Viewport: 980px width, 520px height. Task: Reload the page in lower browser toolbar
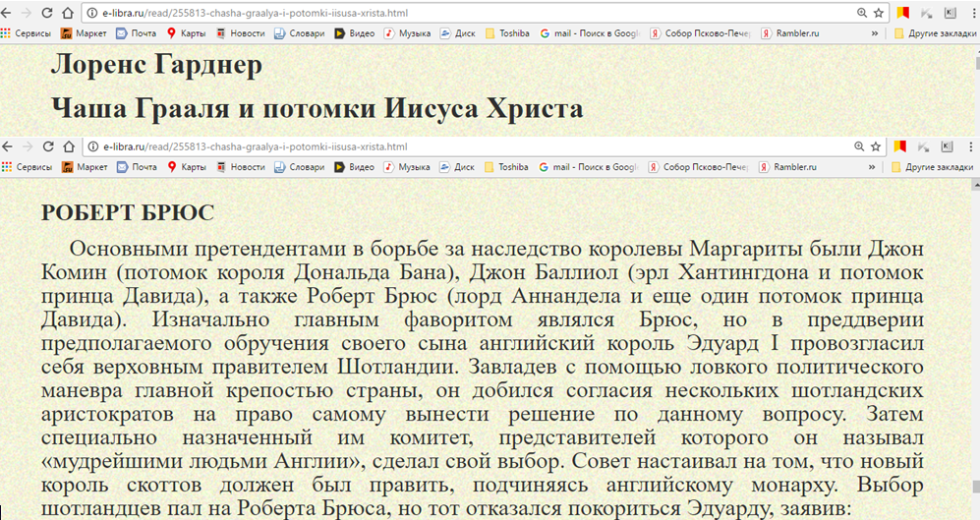tap(48, 146)
